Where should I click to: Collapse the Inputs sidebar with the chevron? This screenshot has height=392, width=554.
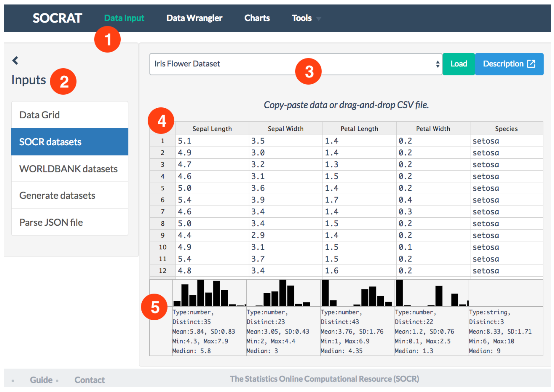coord(15,60)
